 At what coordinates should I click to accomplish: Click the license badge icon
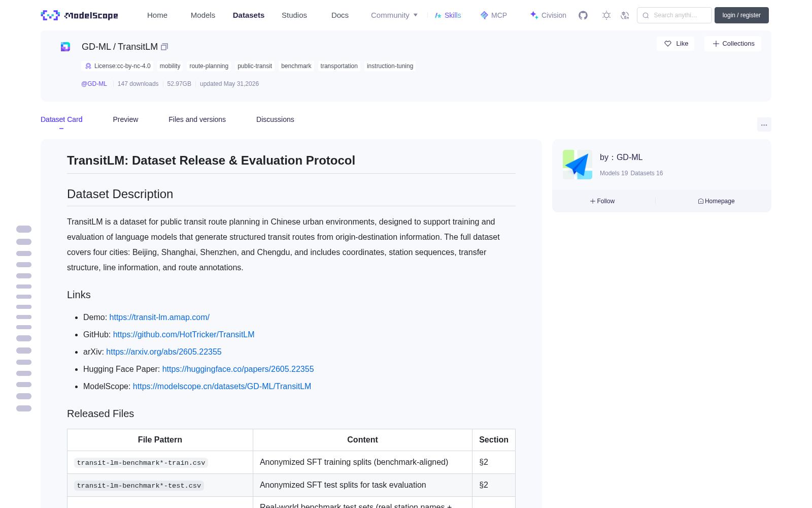(88, 66)
